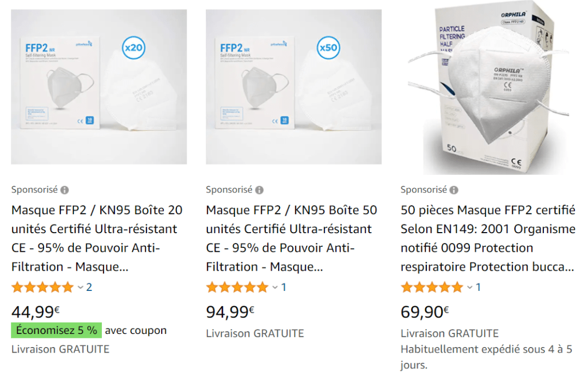Open the x20 FFP2 mask product image
This screenshot has width=588, height=377.
coord(99,87)
